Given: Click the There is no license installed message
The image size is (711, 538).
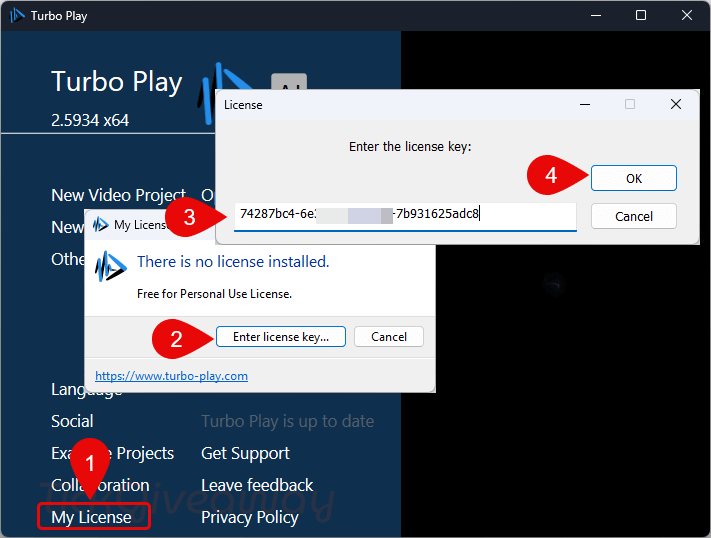Looking at the screenshot, I should 233,262.
